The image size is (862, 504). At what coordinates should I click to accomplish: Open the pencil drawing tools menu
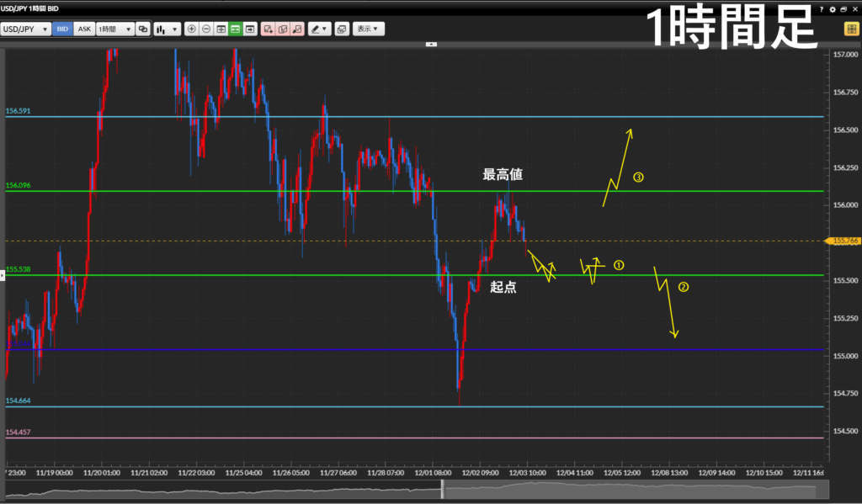pos(319,29)
